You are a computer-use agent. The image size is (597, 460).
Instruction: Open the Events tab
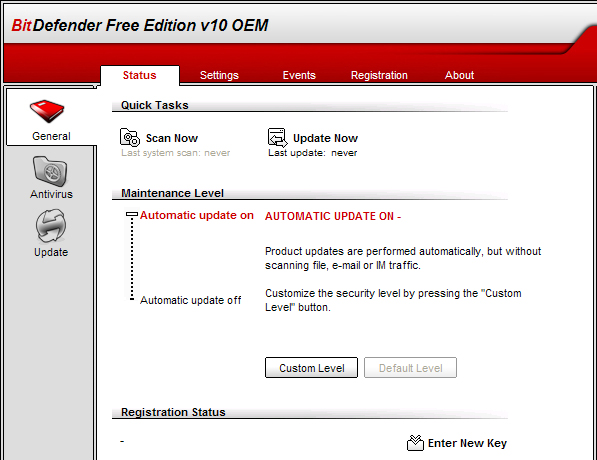(x=299, y=75)
